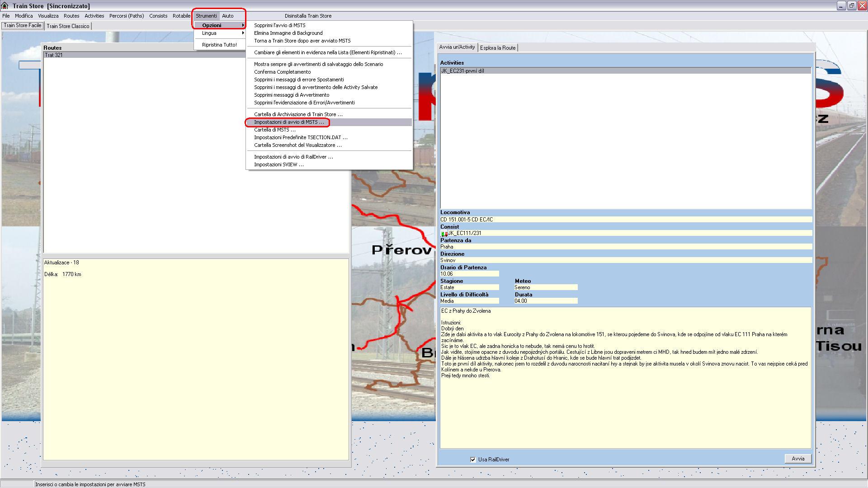
Task: Click Disinstalla Train Store in menu bar
Action: click(308, 16)
